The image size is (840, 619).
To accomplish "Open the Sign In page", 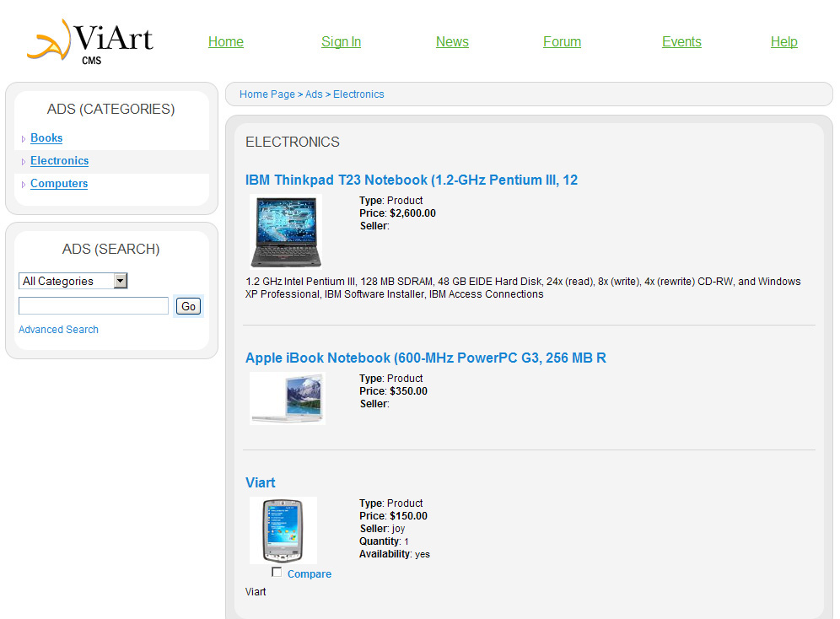I will (x=342, y=42).
